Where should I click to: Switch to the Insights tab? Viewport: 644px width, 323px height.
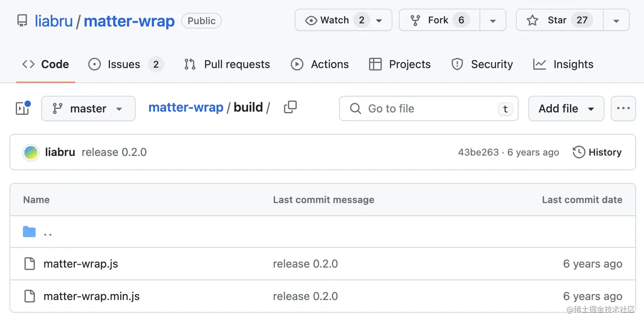click(563, 64)
